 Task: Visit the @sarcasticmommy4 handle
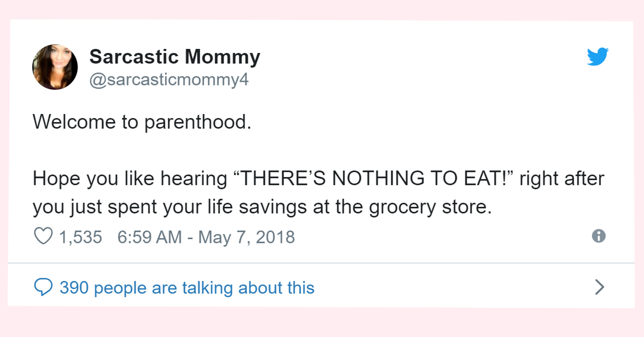pyautogui.click(x=169, y=80)
